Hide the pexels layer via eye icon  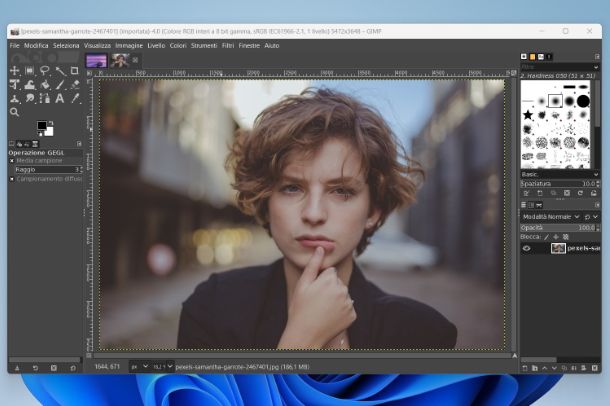527,248
